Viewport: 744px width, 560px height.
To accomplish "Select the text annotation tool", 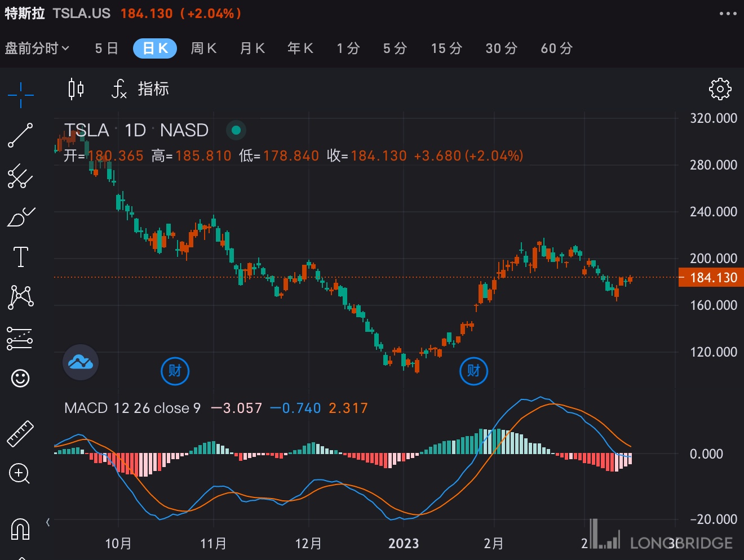I will click(21, 257).
